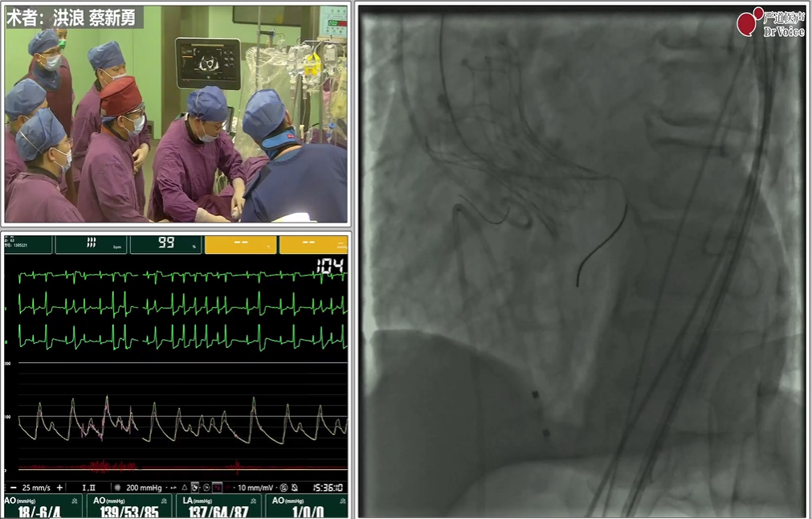Click the alarm icon on the LA pressure tile
Screen dimensions: 812x519
coord(253,501)
